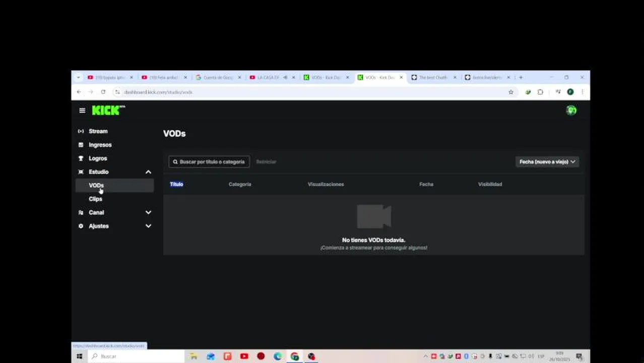Open a new browser tab
644x363 pixels.
tap(521, 78)
